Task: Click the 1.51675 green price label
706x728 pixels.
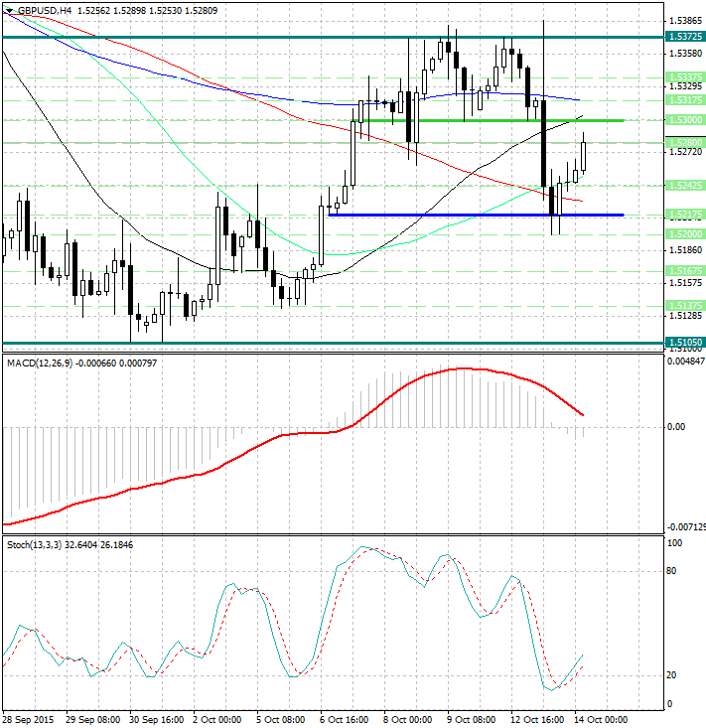Action: [x=685, y=271]
